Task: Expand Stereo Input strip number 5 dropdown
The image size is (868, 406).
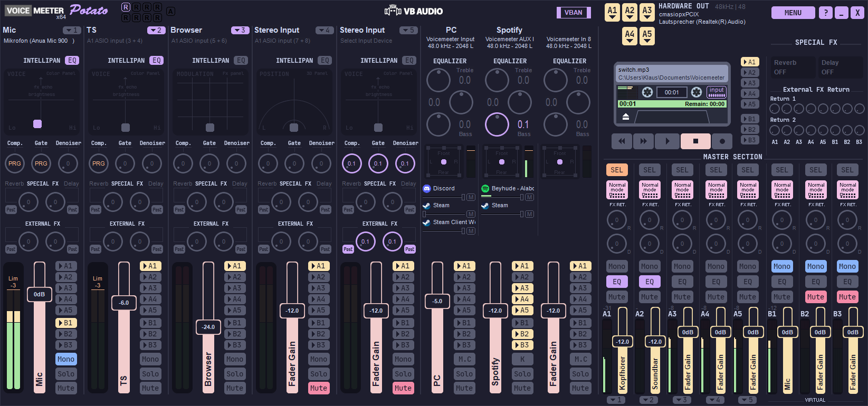Action: pyautogui.click(x=408, y=30)
